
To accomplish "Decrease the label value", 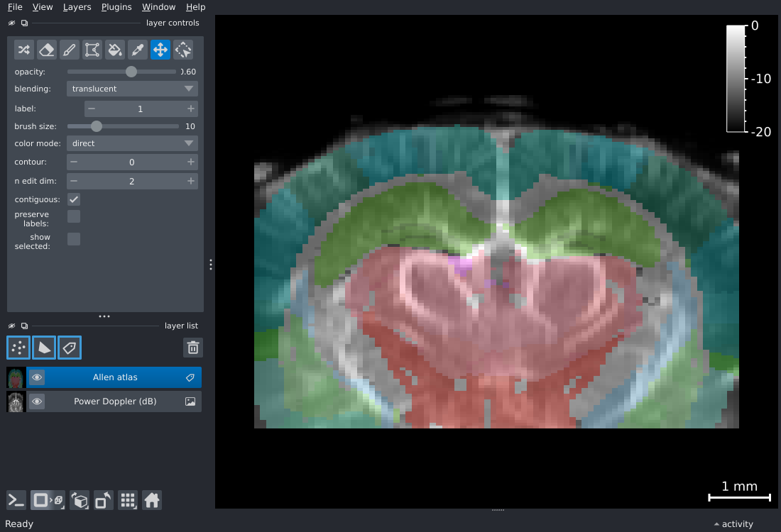I will pyautogui.click(x=91, y=109).
